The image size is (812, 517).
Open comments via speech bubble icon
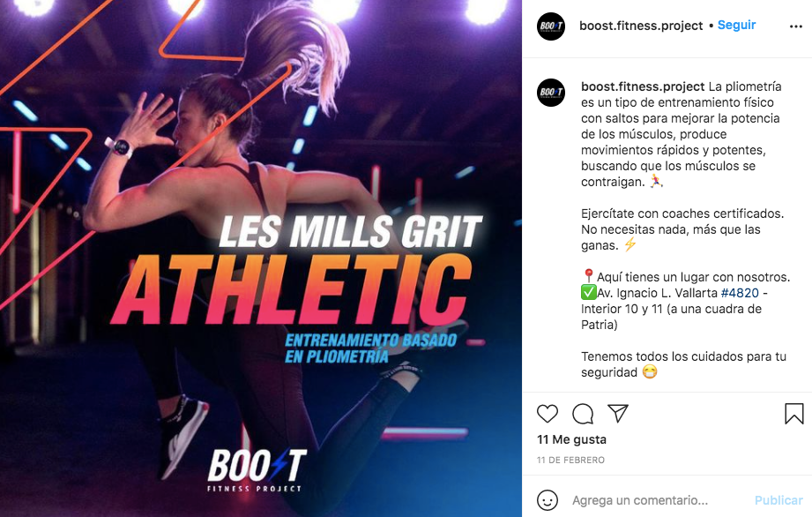pyautogui.click(x=583, y=414)
